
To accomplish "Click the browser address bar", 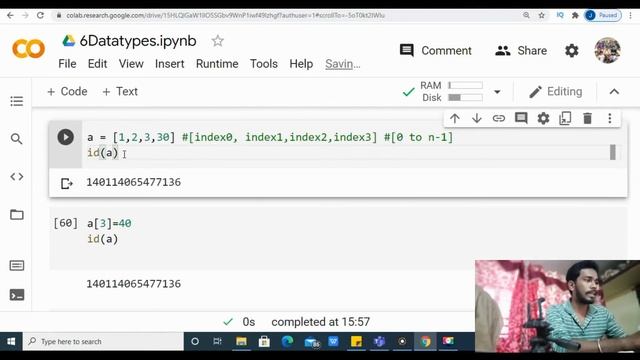I will point(286,15).
